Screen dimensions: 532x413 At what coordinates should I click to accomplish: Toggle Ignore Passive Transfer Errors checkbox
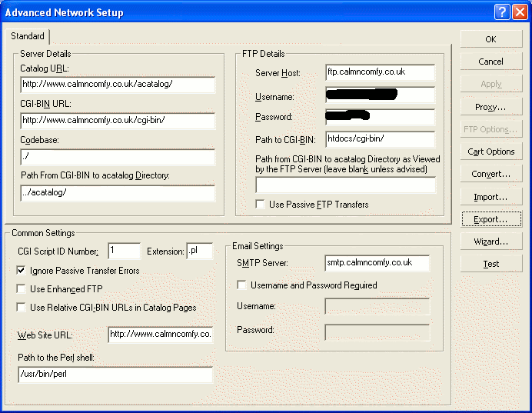pyautogui.click(x=22, y=271)
